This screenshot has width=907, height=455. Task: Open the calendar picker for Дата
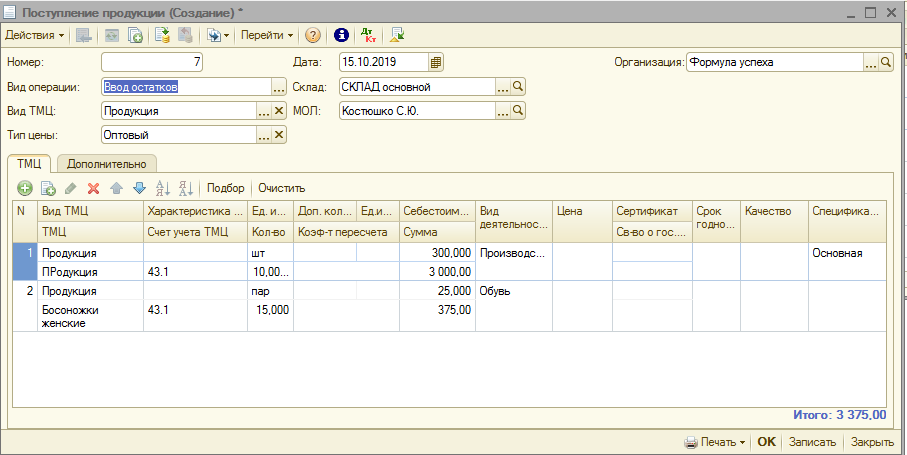click(x=436, y=62)
